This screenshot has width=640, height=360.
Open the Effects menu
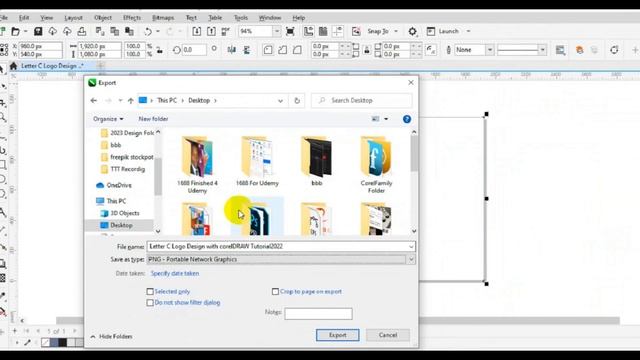pos(132,18)
